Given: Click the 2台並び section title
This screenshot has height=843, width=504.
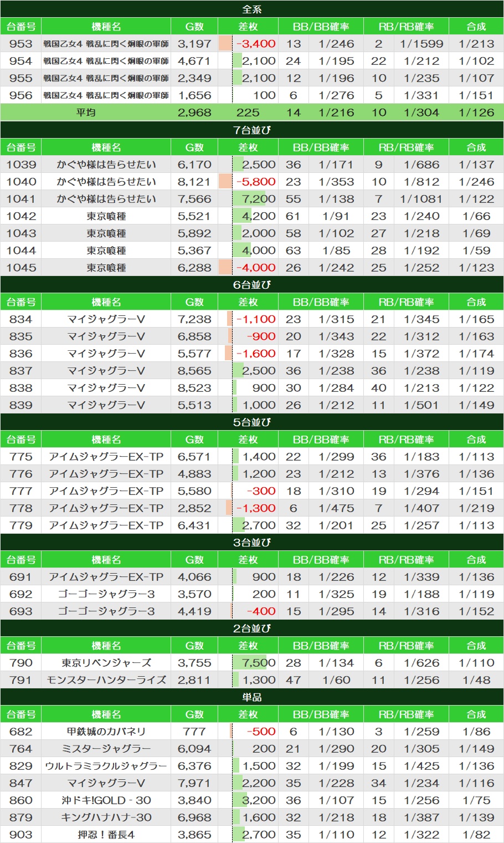Looking at the screenshot, I should tap(252, 629).
